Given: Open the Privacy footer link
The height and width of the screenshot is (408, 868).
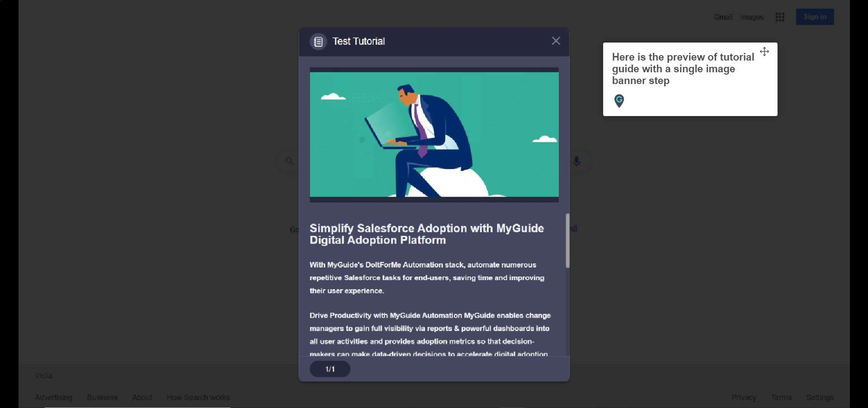Looking at the screenshot, I should coord(744,398).
